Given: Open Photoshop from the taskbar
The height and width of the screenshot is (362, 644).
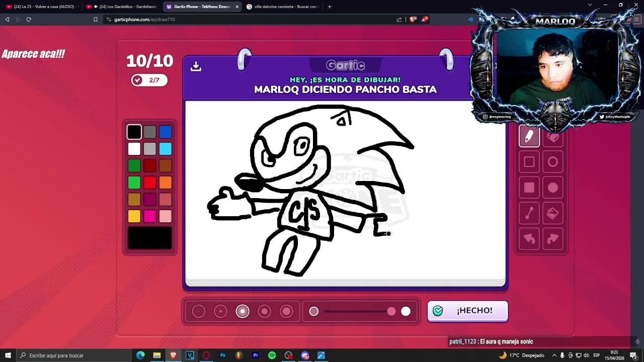Looking at the screenshot, I should (222, 355).
